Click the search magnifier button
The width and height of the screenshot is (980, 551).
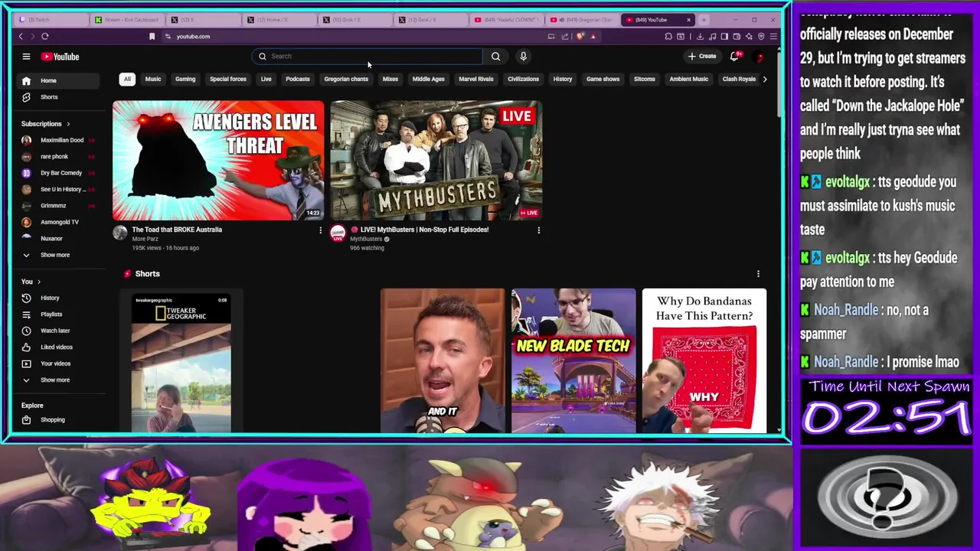(495, 56)
